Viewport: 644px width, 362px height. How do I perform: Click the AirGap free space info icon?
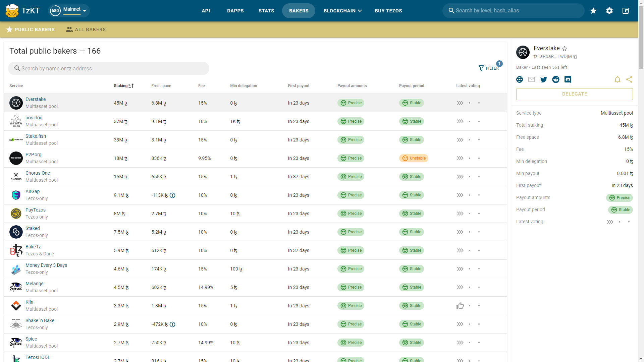coord(172,195)
